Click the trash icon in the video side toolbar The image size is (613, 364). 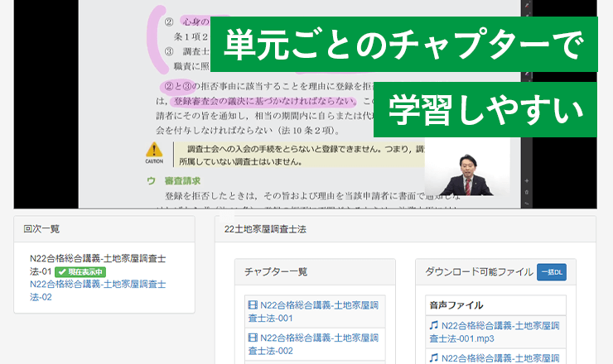point(525,191)
